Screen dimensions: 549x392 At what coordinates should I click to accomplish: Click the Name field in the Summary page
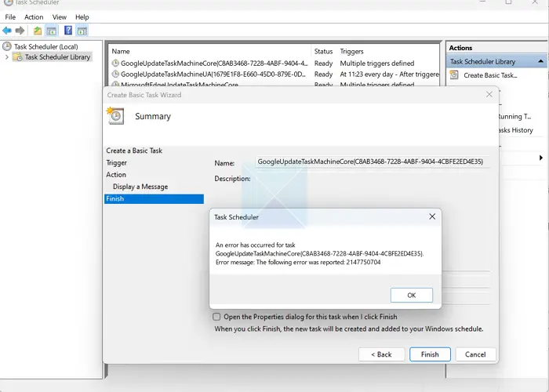[373, 162]
